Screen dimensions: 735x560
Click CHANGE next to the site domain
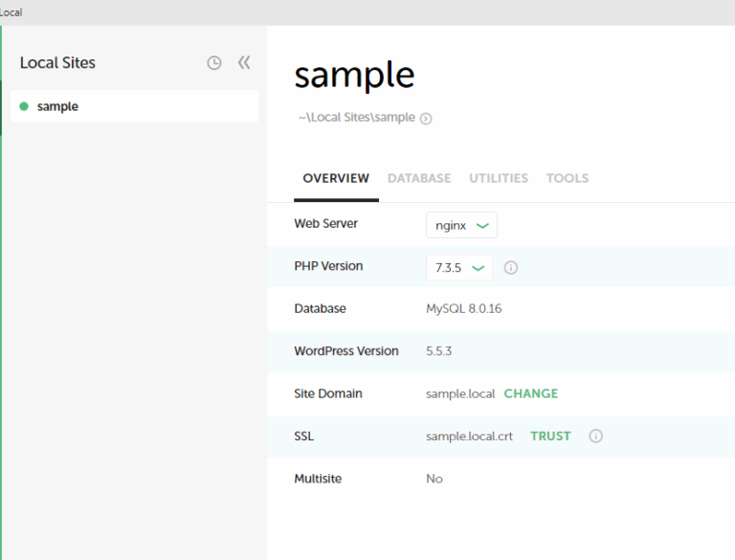pyautogui.click(x=531, y=393)
